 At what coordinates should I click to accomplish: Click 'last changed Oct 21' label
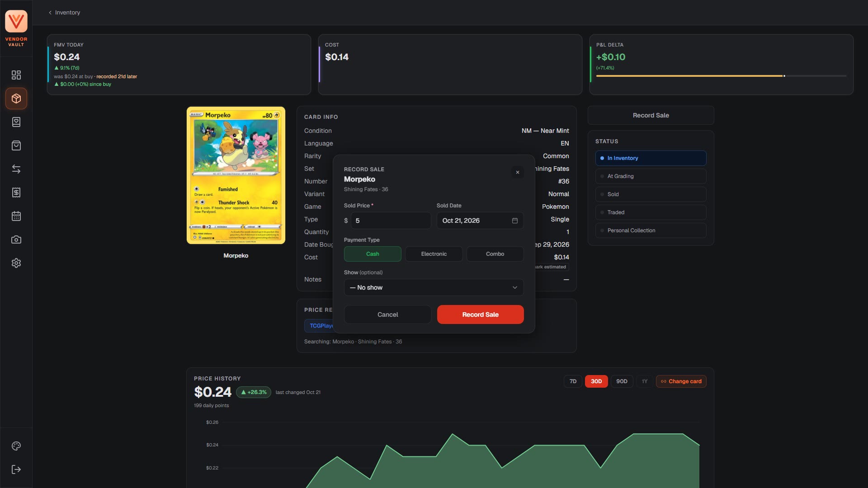point(298,392)
